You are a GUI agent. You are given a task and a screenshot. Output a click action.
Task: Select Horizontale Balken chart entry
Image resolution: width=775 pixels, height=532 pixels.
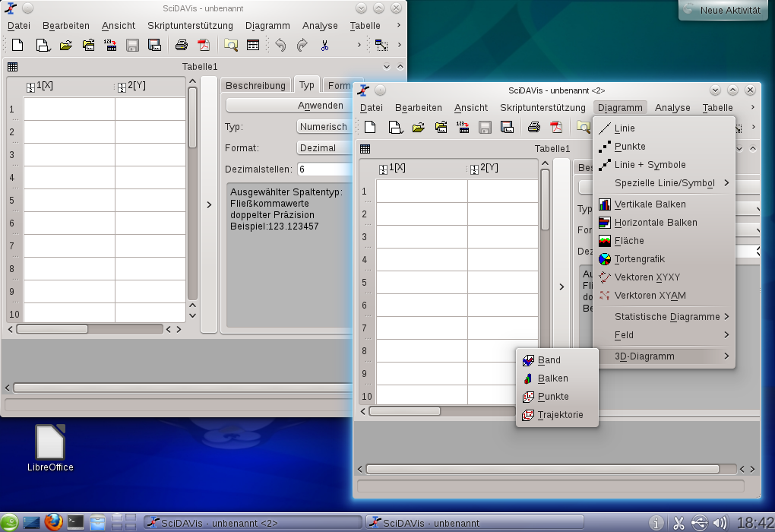664,223
